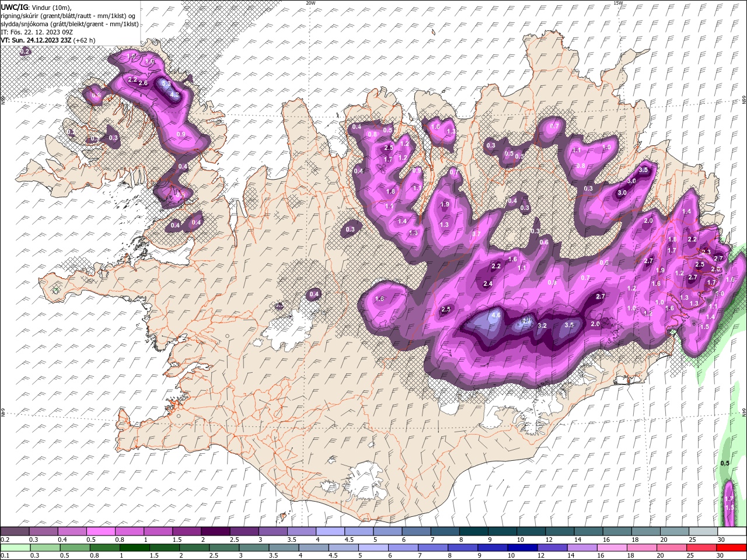Click the "4.6" snowfall value on the map
747x560 pixels.
point(497,315)
